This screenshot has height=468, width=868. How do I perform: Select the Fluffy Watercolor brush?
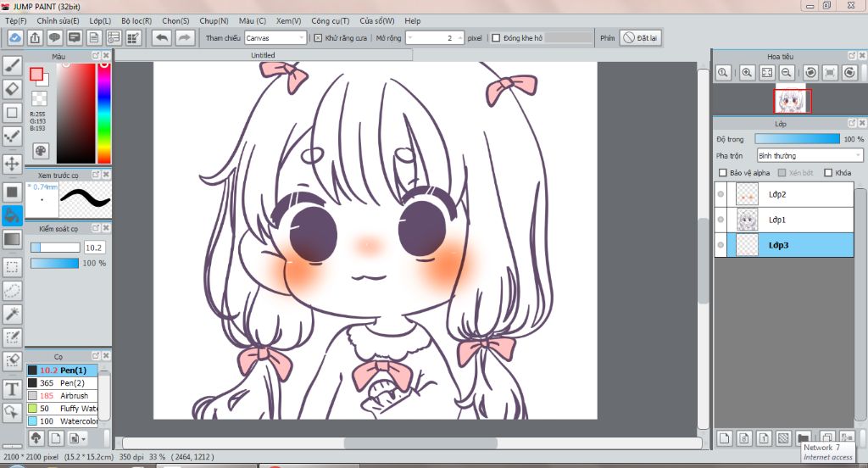click(62, 408)
